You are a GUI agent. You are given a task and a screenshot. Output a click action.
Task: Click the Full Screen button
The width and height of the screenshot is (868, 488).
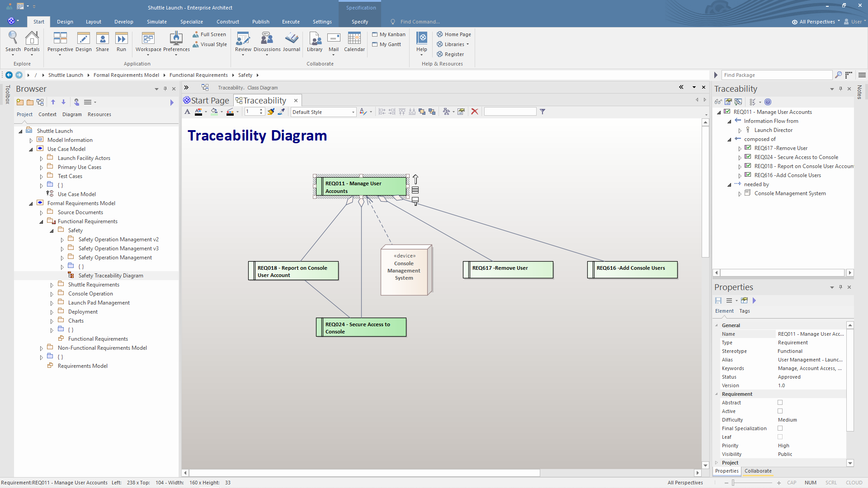click(209, 34)
